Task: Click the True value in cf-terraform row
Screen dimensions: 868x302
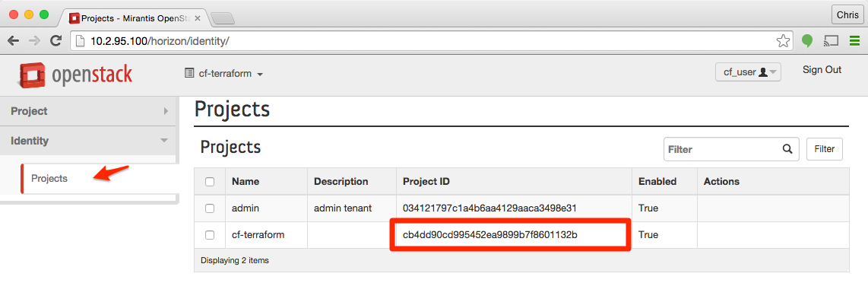Action: click(x=648, y=235)
